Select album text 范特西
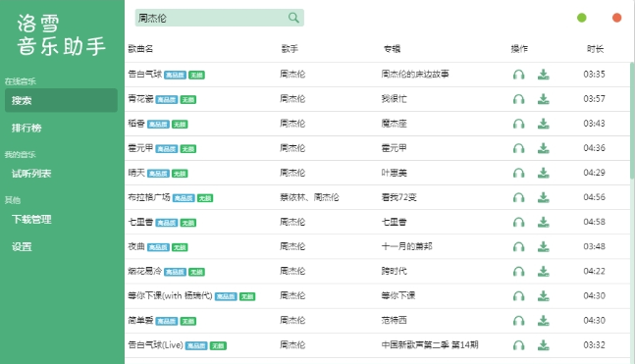The image size is (635, 364). coord(394,320)
